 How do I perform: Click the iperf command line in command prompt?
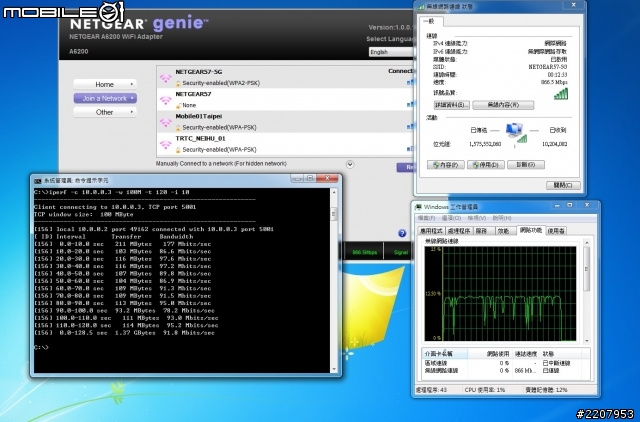111,192
